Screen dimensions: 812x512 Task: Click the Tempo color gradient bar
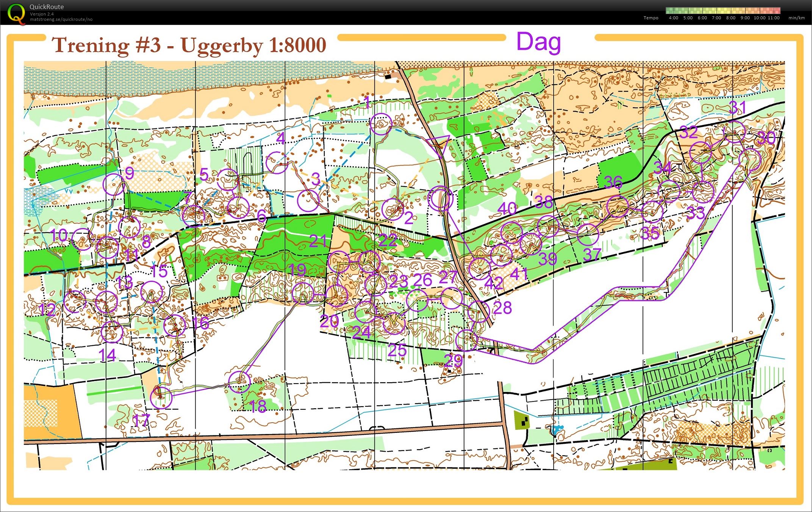724,10
